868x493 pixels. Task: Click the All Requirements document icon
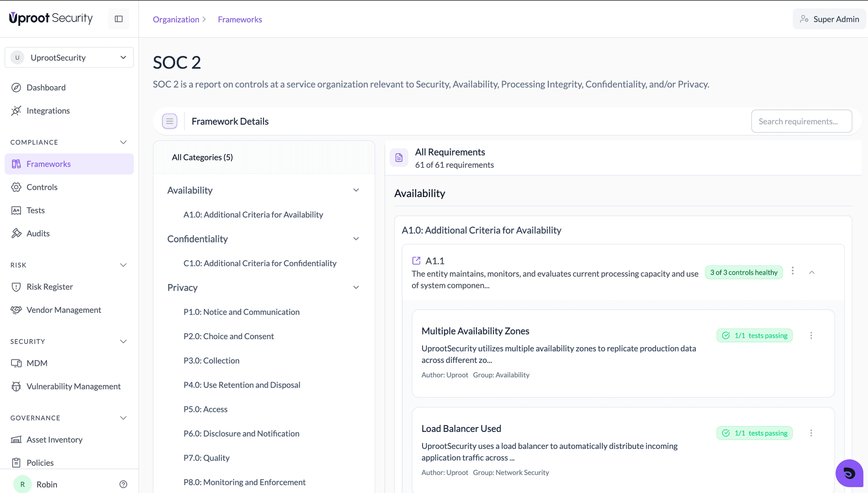[399, 158]
